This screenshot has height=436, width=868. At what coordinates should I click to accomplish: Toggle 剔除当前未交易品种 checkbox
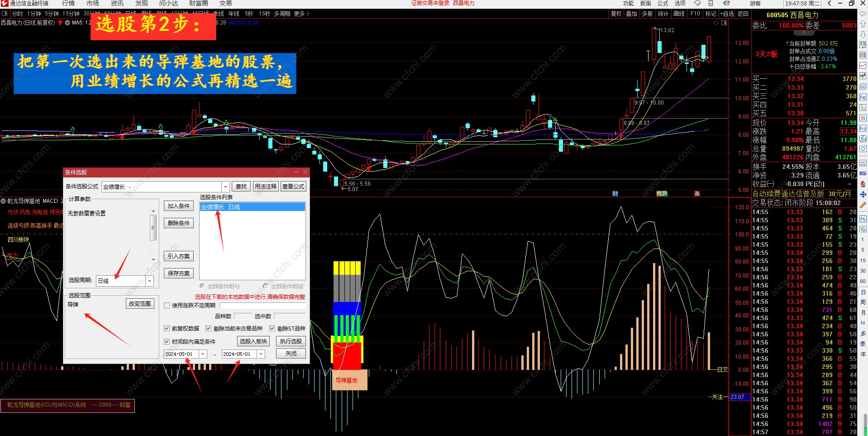click(208, 328)
